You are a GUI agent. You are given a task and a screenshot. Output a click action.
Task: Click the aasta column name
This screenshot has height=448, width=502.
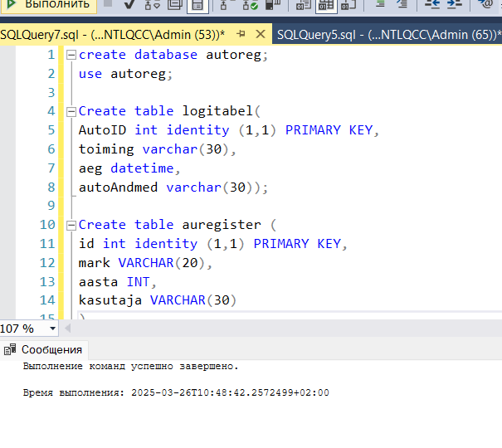coord(98,282)
